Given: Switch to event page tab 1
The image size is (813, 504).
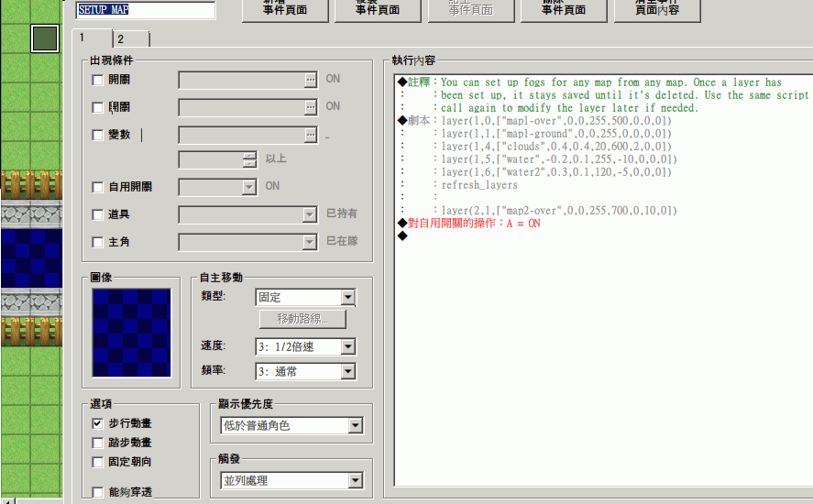Looking at the screenshot, I should [x=93, y=38].
